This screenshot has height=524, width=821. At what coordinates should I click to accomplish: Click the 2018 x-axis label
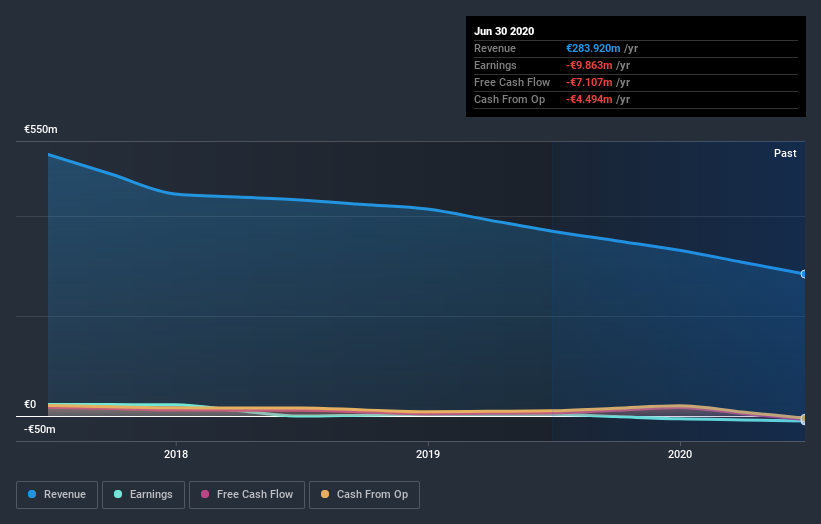coord(176,454)
